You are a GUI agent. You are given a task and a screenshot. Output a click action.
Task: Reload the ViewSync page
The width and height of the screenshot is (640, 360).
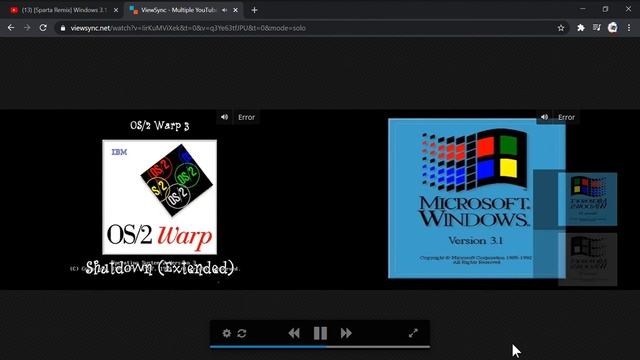click(43, 28)
